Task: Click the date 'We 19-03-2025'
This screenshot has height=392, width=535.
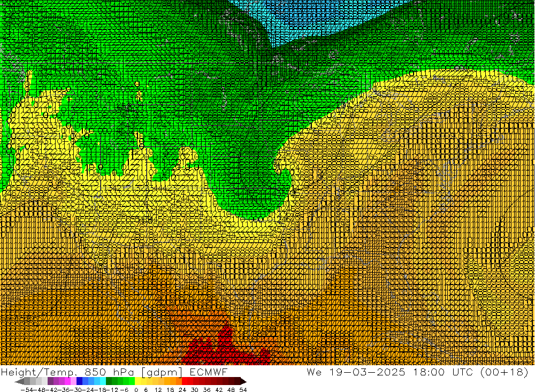Action: pyautogui.click(x=356, y=372)
